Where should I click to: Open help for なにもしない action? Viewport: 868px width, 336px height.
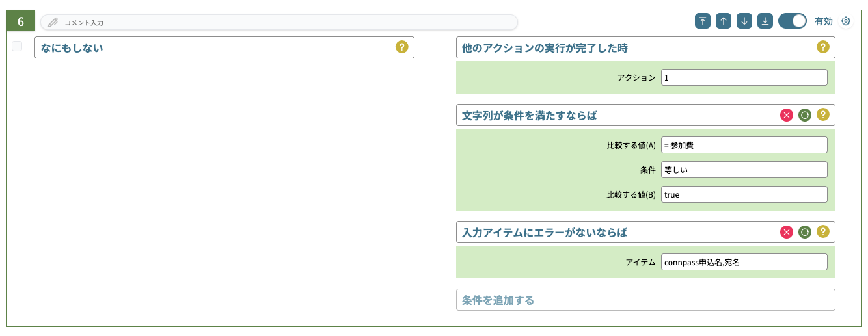(401, 47)
